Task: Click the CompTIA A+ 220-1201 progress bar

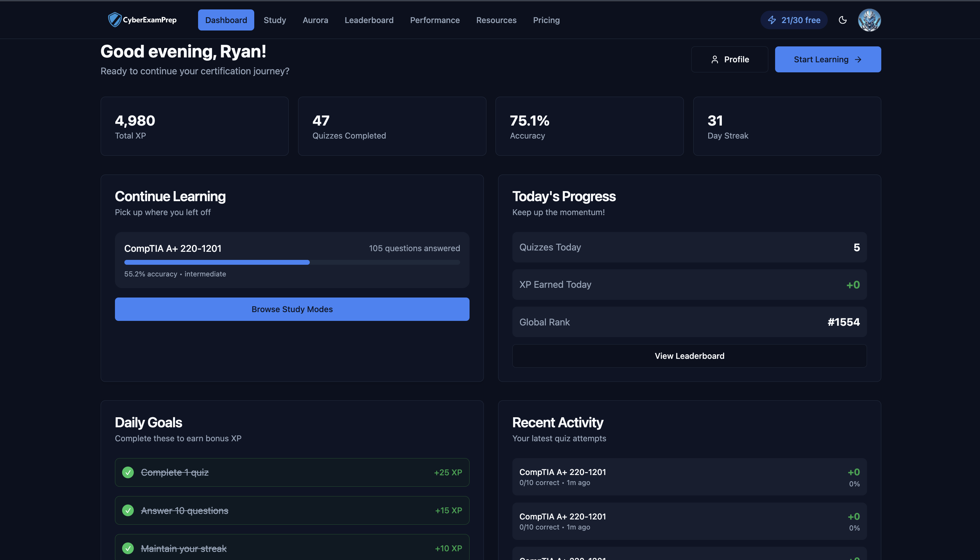Action: point(292,262)
